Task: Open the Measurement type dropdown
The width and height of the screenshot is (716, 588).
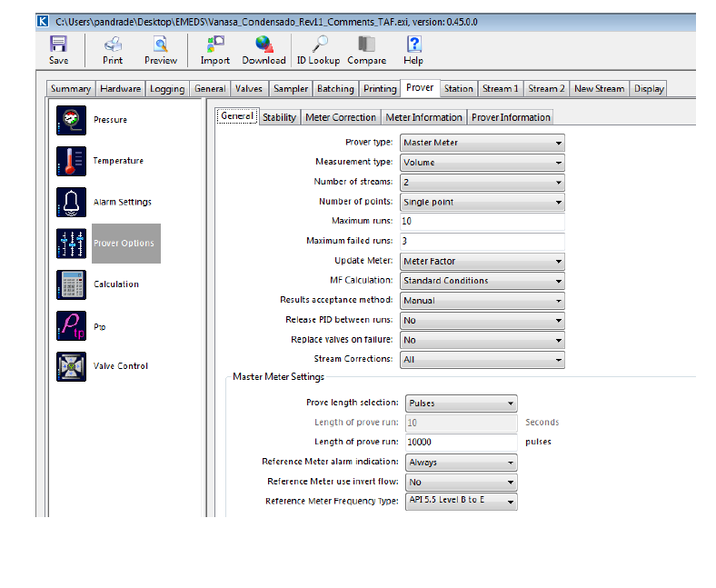Action: 482,163
